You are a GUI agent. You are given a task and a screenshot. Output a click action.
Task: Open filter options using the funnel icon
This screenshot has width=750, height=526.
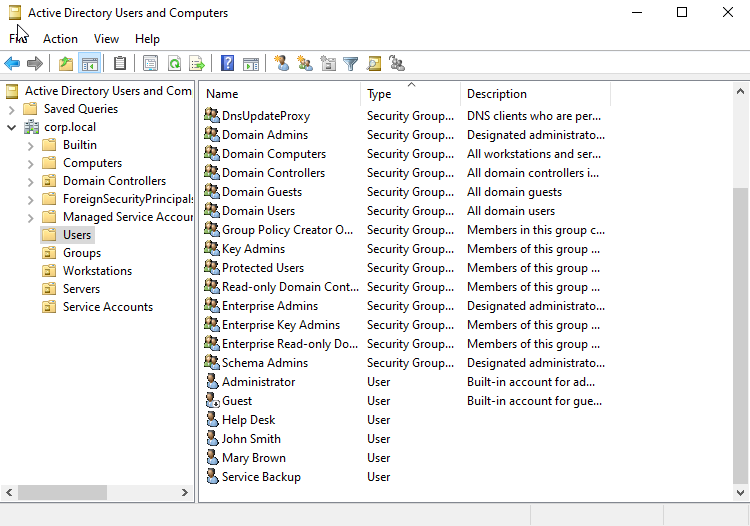(351, 64)
